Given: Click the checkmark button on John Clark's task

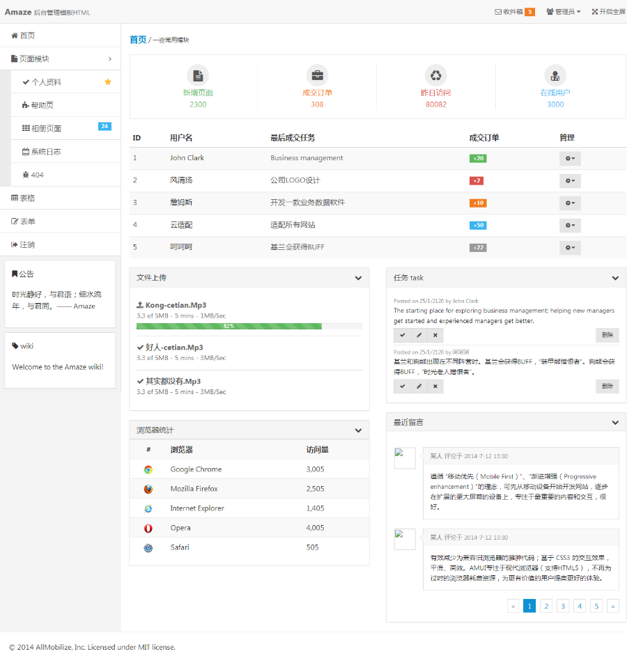Looking at the screenshot, I should 402,335.
